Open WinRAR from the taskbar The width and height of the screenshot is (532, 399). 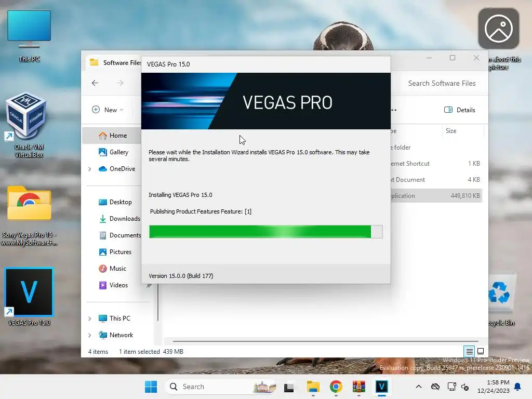click(358, 387)
